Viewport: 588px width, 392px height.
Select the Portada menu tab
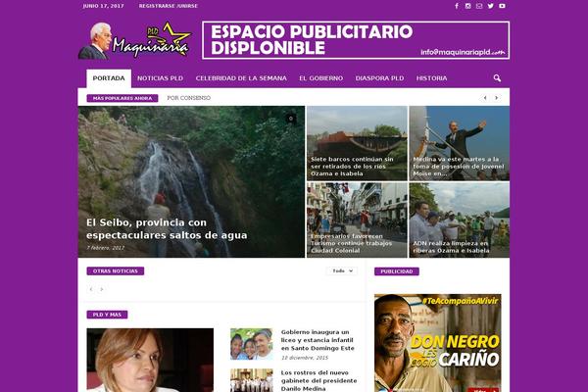[109, 78]
